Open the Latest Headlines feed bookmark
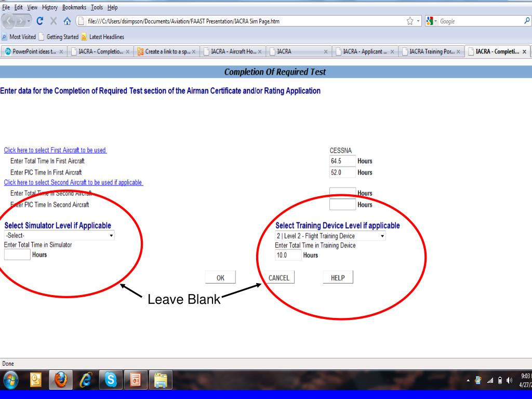The image size is (532, 399). [x=103, y=37]
